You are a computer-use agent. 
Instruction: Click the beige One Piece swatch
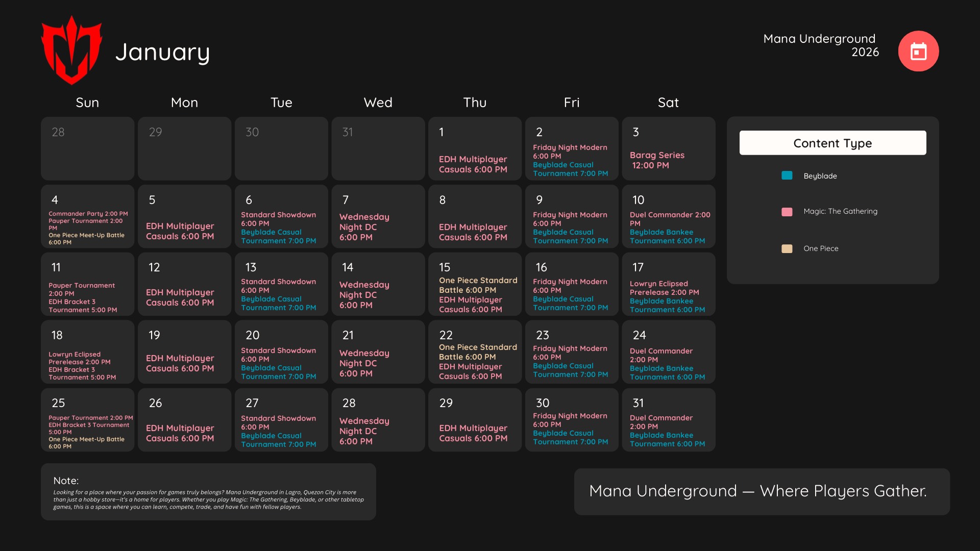(x=787, y=248)
